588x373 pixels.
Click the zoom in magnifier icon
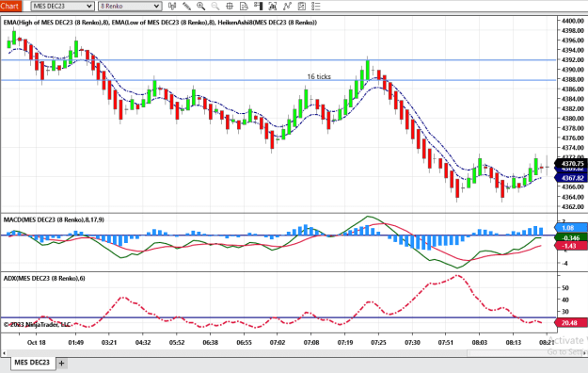point(201,6)
